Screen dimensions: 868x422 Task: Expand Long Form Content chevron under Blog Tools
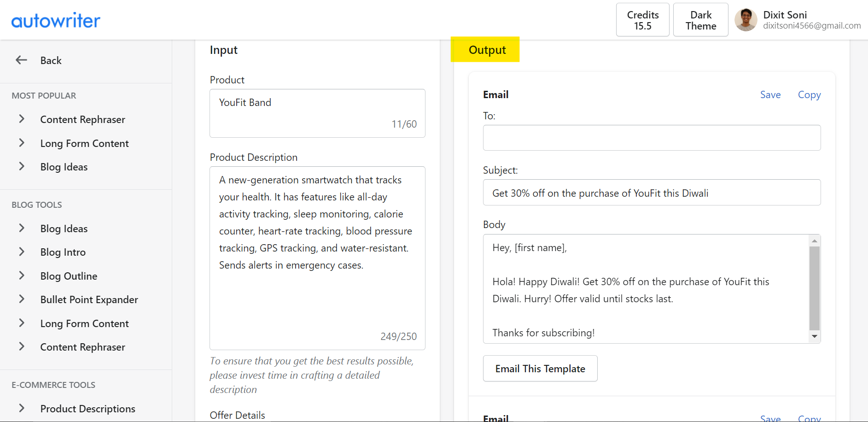click(22, 323)
